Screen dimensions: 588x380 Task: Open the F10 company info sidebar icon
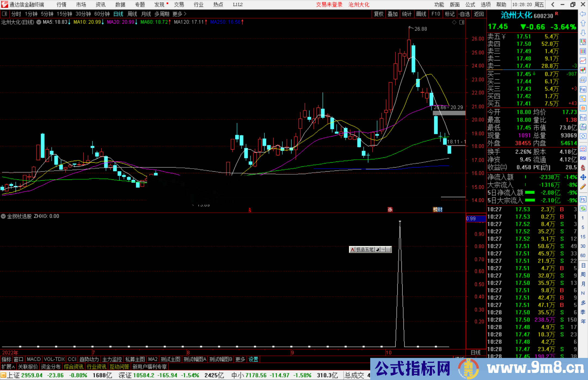point(583,89)
